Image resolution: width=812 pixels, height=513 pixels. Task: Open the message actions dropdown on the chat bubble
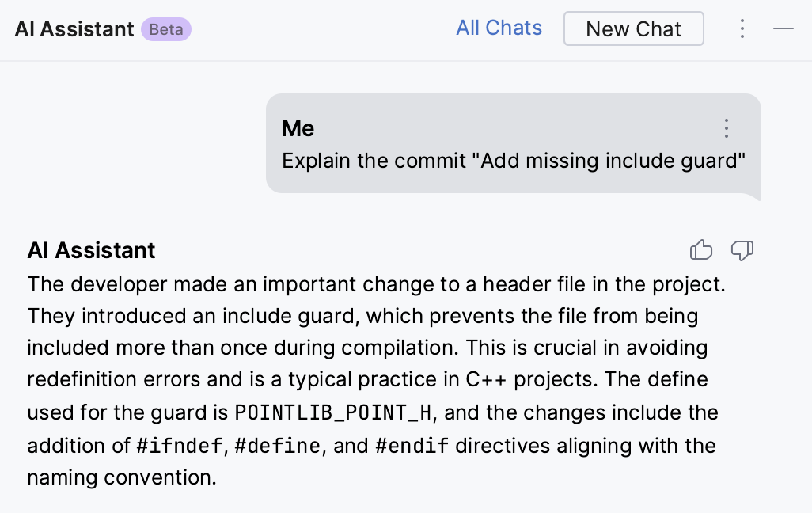(727, 128)
